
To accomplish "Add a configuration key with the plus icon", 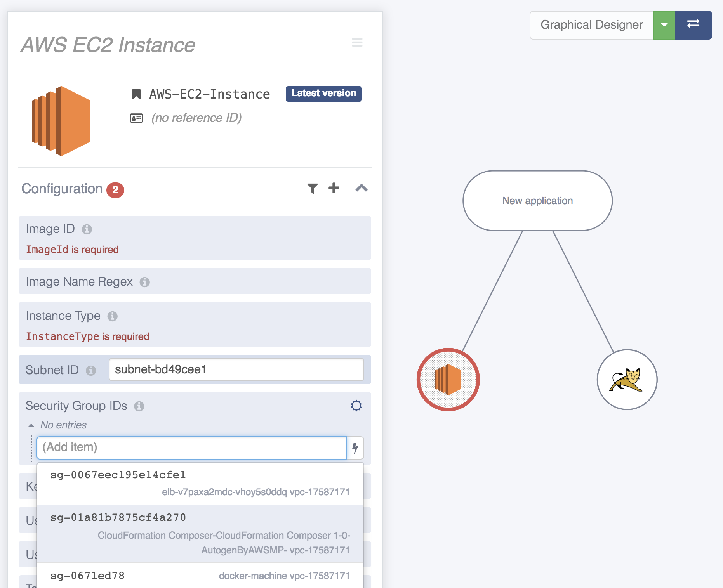I will tap(334, 188).
